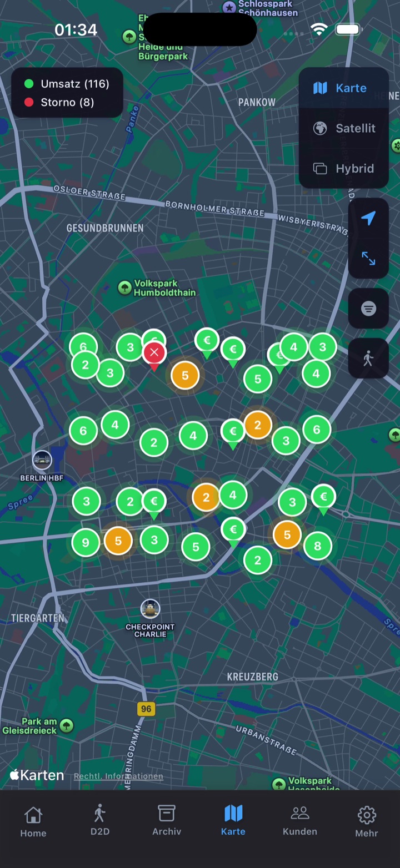The image size is (400, 868).
Task: Open the Mehr settings tab
Action: tap(367, 821)
